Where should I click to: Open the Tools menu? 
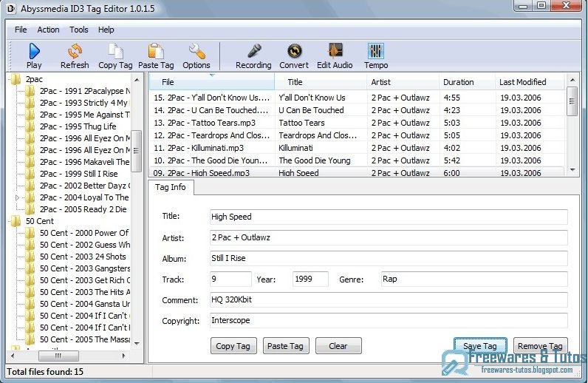(x=79, y=30)
